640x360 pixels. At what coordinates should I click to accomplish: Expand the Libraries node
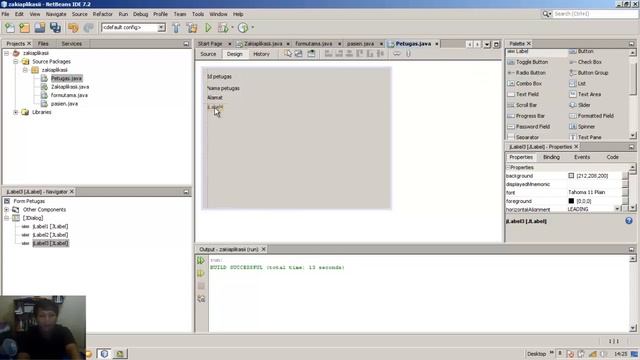pos(16,112)
